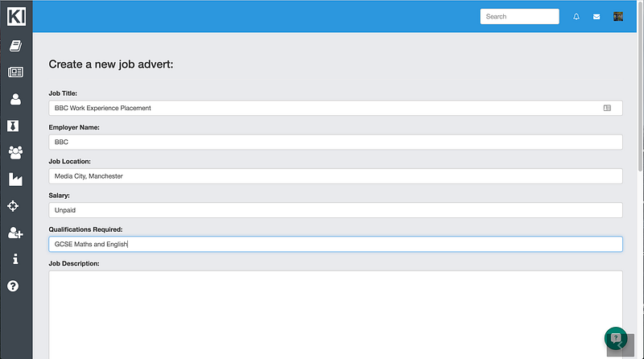The image size is (644, 359).
Task: Open the newspaper icon in the sidebar
Action: 15,72
